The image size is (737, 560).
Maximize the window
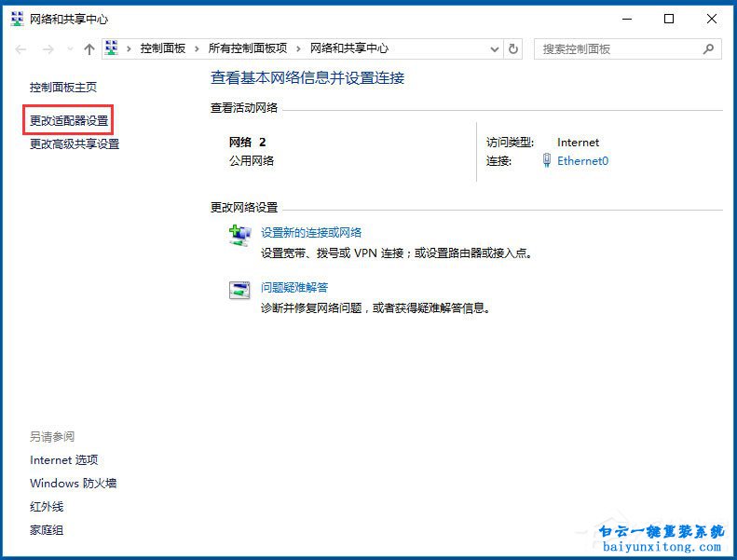pyautogui.click(x=669, y=19)
